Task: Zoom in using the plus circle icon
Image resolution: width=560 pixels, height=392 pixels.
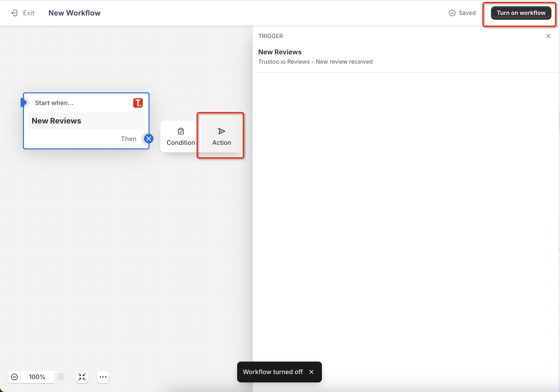Action: 61,377
